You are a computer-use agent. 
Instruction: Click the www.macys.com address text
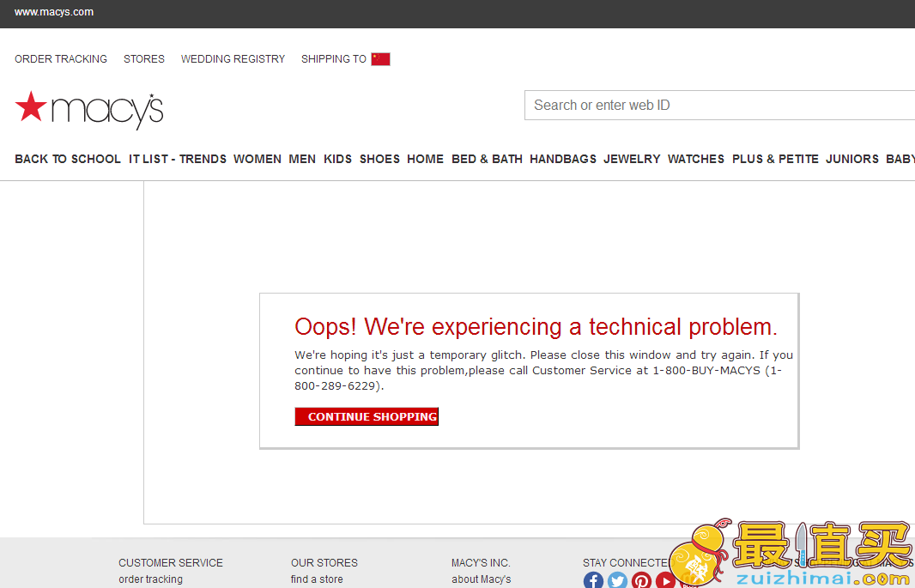coord(54,12)
